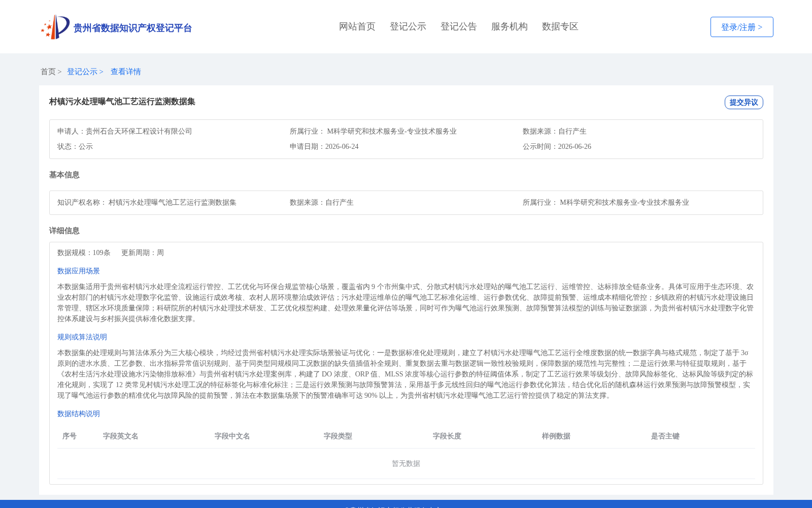The width and height of the screenshot is (812, 508).
Task: Go back to 首页 via breadcrumb
Action: click(x=48, y=72)
